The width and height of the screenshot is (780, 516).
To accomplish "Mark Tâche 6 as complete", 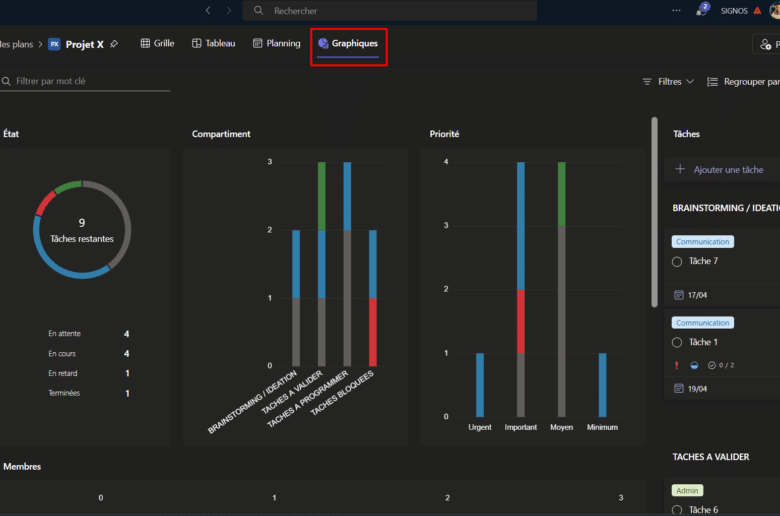I will pos(677,510).
